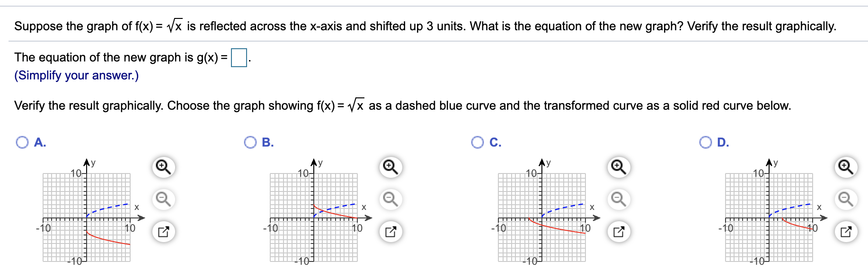Click the g(x) equation answer box
The image size is (868, 278).
[x=238, y=58]
